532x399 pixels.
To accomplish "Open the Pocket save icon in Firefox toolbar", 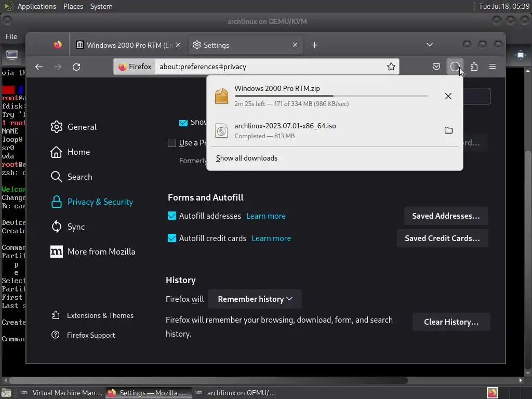I will [x=436, y=66].
